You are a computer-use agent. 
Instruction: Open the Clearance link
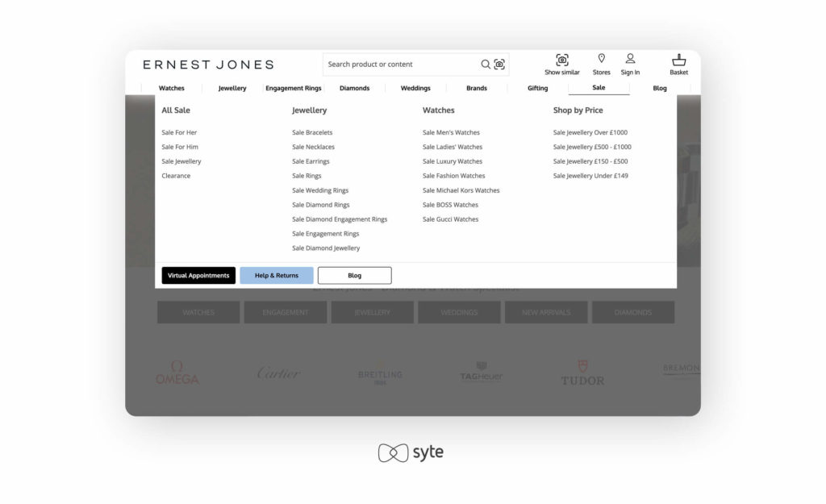(x=176, y=176)
